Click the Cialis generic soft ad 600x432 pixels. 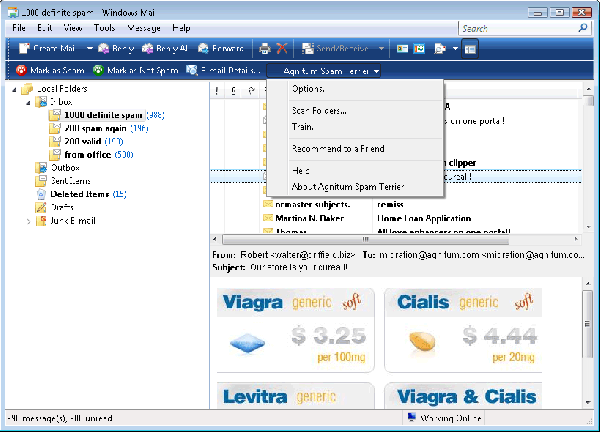(x=463, y=331)
